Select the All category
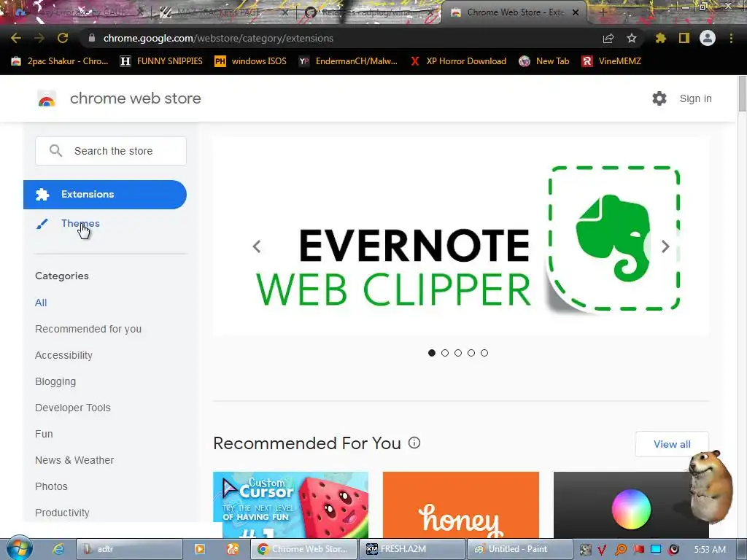Viewport: 747px width, 560px height. point(41,303)
